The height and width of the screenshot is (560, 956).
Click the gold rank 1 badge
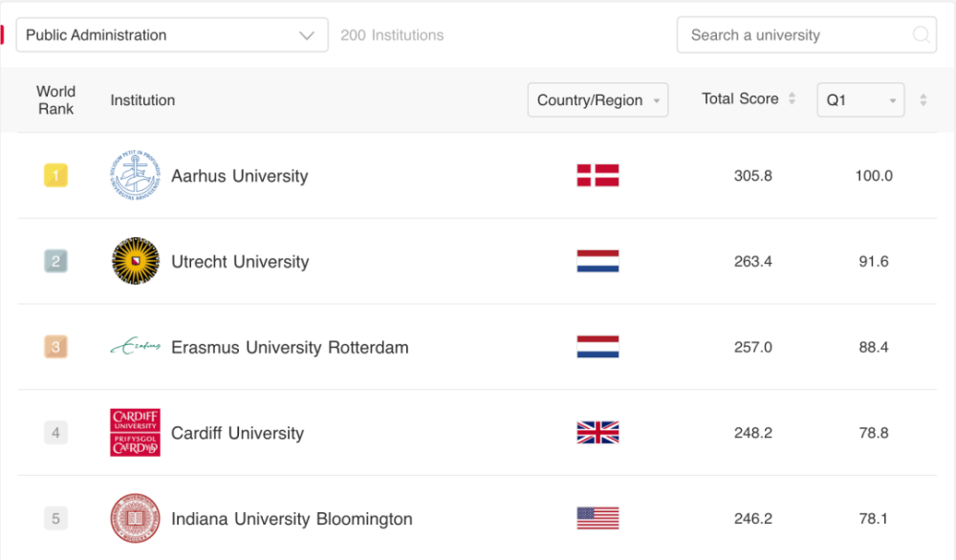tap(55, 176)
